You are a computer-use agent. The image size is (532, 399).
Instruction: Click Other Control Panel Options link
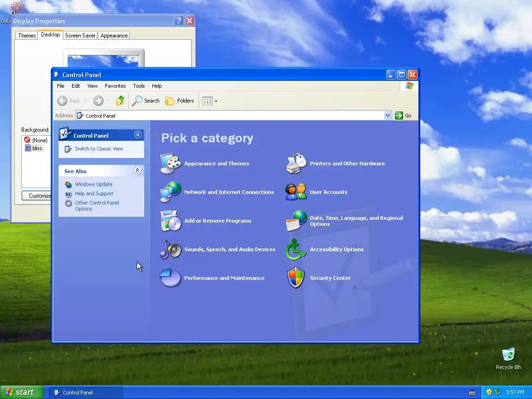coord(97,206)
